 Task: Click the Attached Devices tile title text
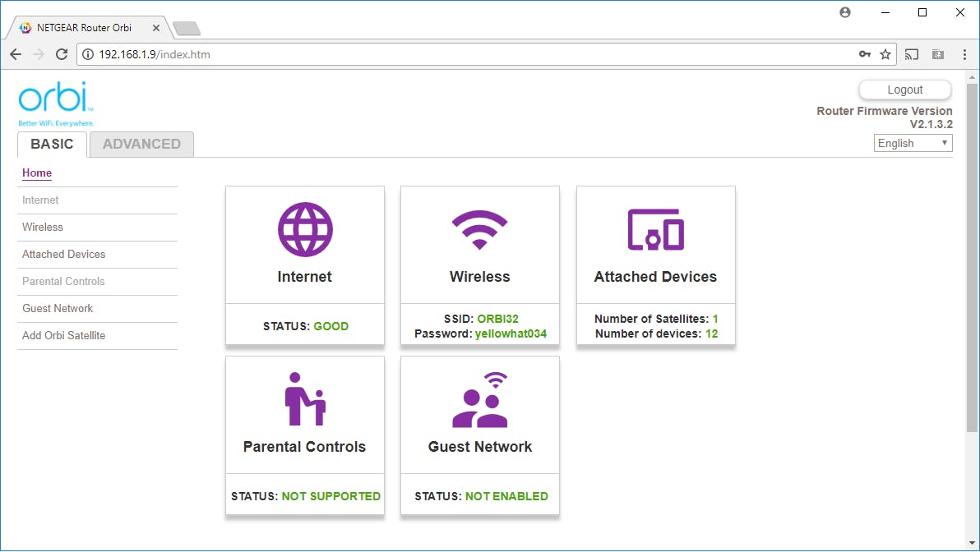[x=655, y=277]
